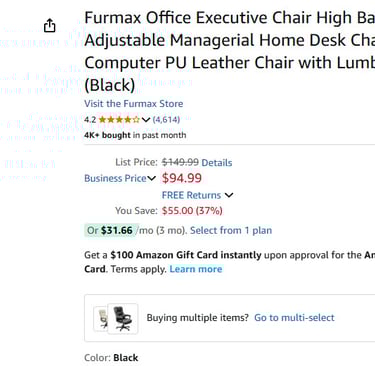Click the Color: Black label
Viewport: 375px width, 366px height.
coord(111,358)
